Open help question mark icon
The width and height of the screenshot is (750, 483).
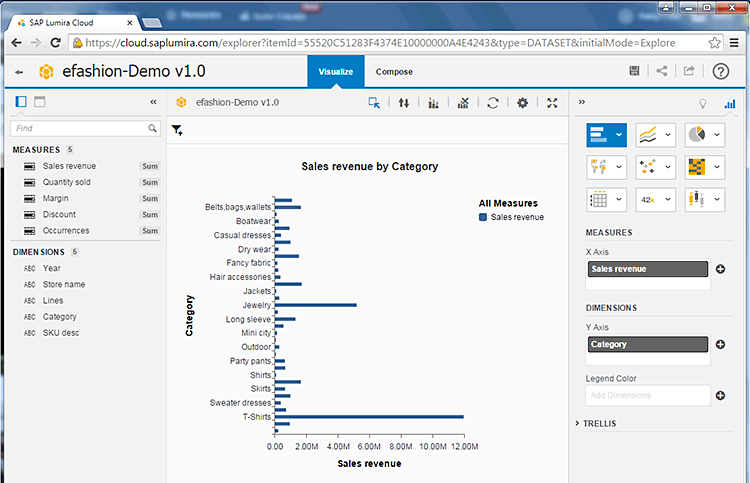720,71
